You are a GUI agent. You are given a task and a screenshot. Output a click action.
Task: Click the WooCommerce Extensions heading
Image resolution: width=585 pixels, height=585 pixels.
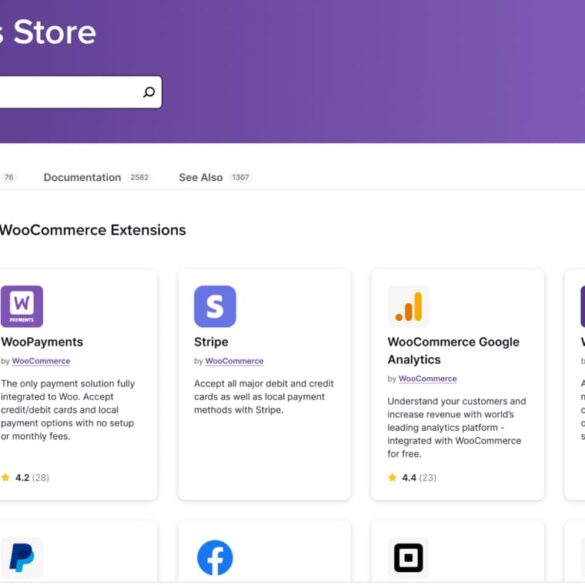93,230
